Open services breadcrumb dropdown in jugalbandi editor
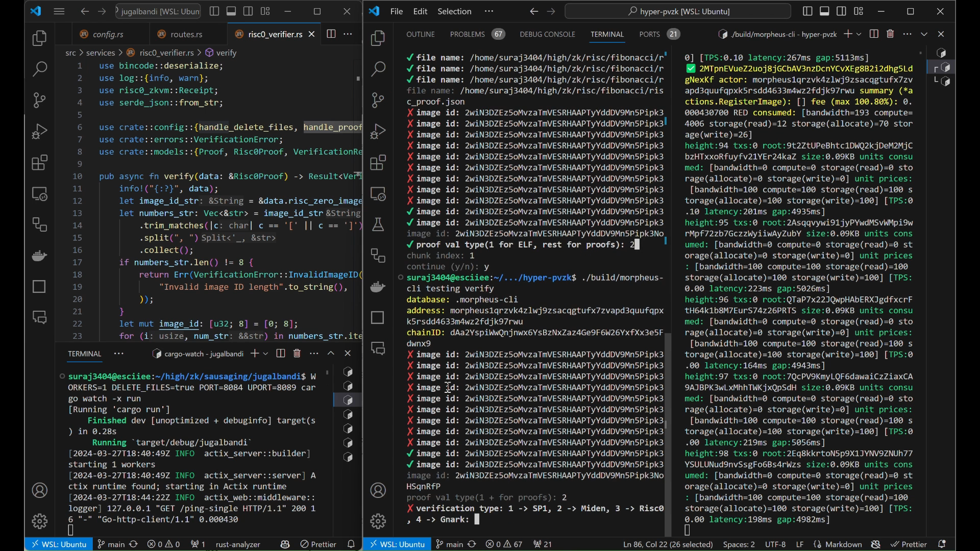The width and height of the screenshot is (980, 551). 101,53
